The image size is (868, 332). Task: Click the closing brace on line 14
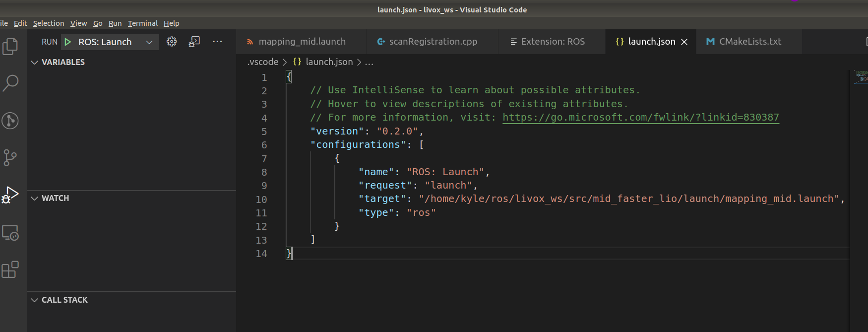pos(289,254)
